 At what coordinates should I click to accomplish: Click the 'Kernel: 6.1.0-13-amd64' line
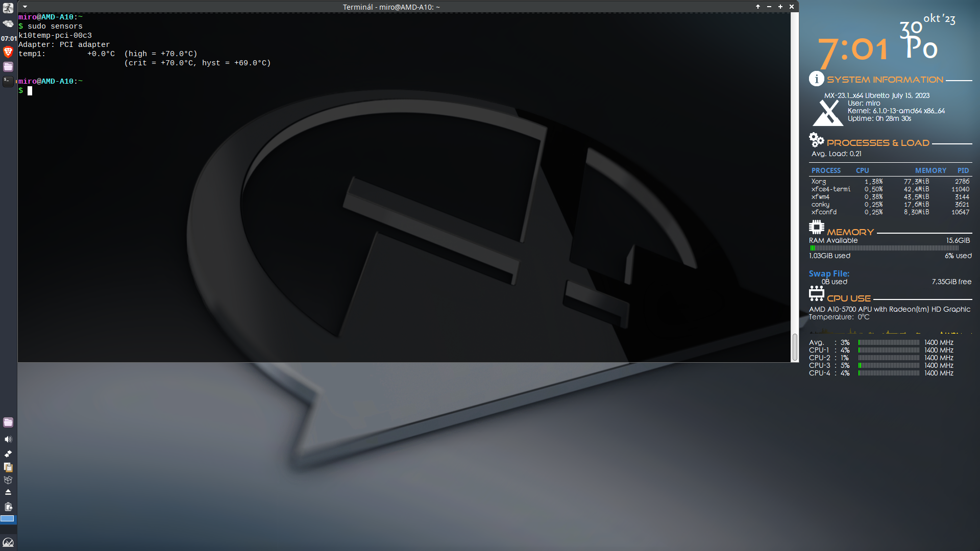pyautogui.click(x=896, y=111)
